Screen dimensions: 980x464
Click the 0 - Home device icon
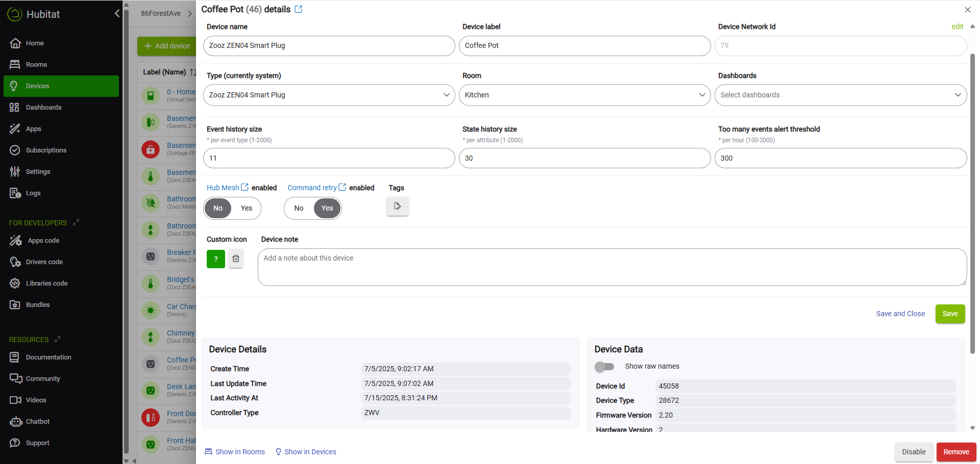151,95
